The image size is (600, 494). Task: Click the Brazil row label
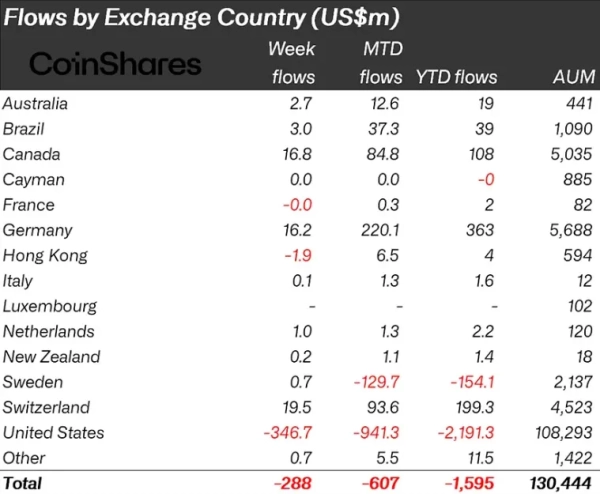coord(26,128)
